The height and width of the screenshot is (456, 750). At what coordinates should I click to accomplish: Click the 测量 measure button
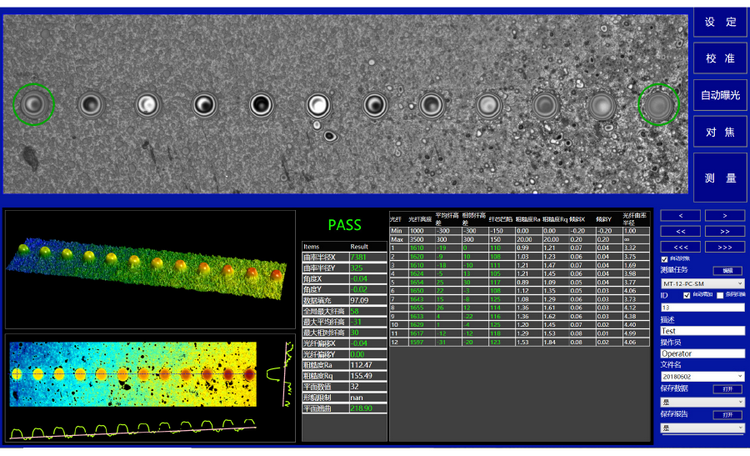pyautogui.click(x=720, y=177)
